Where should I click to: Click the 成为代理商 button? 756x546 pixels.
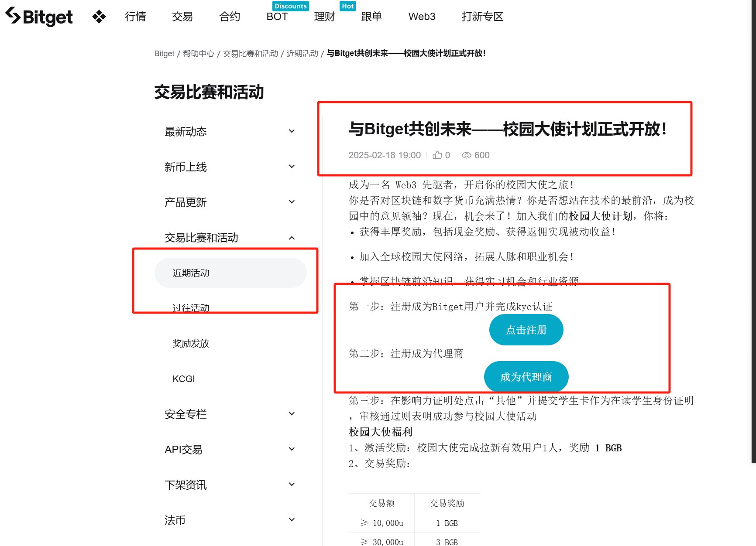(x=526, y=377)
